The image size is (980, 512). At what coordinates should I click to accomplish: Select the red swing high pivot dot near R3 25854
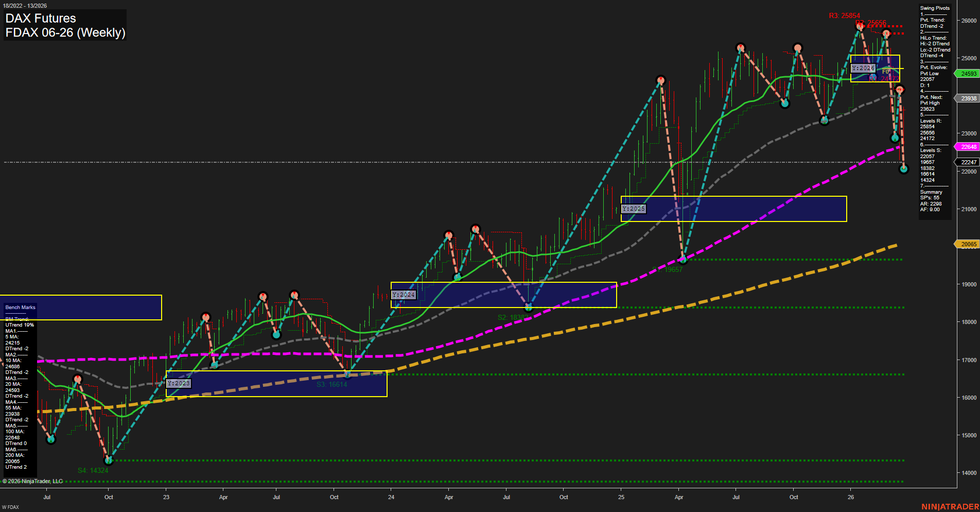tap(860, 27)
